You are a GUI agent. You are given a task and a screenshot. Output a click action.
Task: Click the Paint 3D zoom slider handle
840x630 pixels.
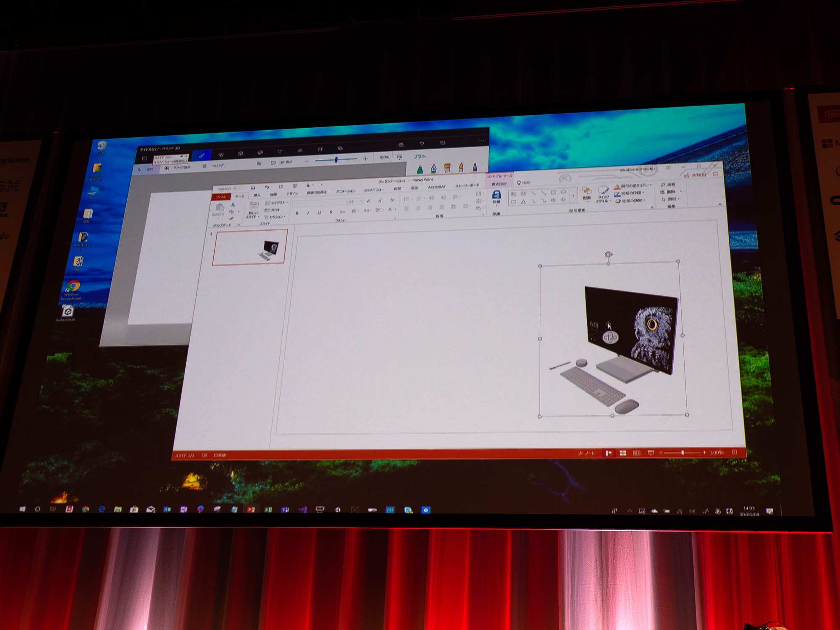coord(336,160)
